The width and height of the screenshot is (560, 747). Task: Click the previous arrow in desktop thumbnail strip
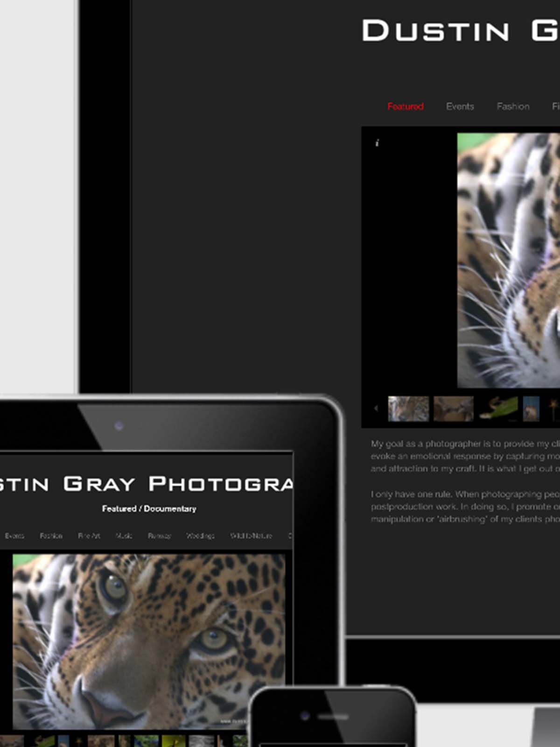pos(376,409)
